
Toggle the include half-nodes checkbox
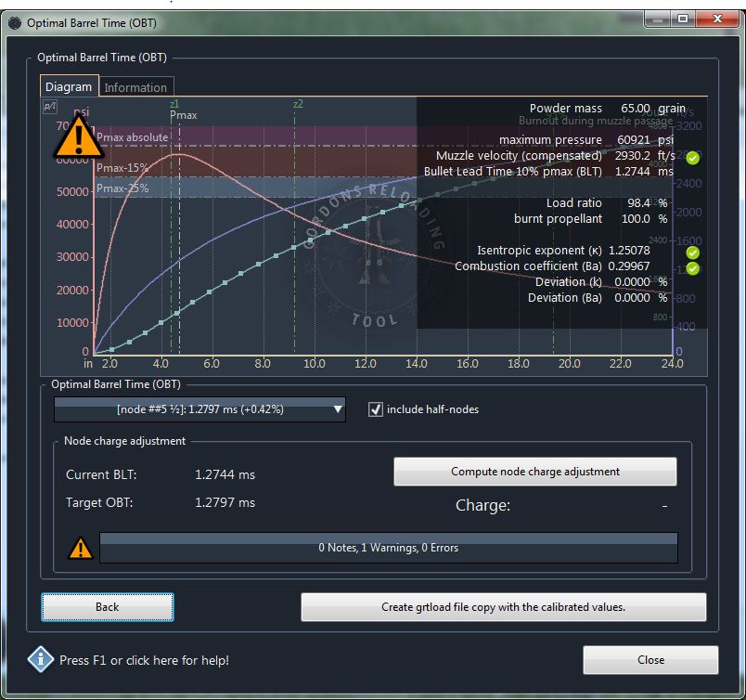pos(376,409)
